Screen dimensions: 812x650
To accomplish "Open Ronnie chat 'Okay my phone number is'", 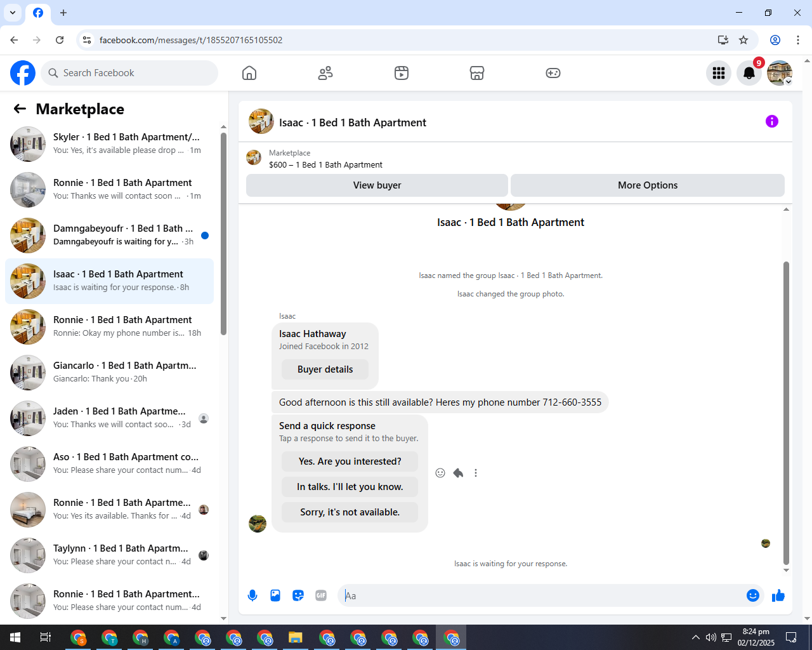I will click(x=109, y=327).
